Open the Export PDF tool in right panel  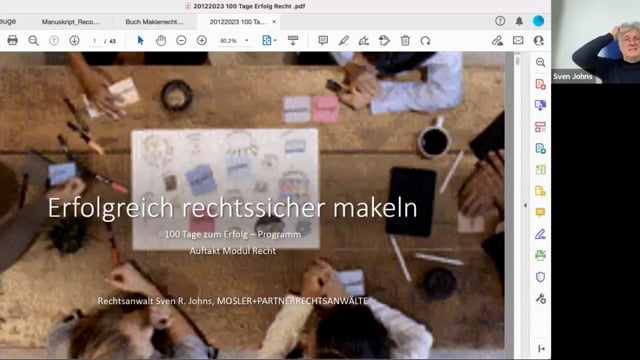[x=540, y=105]
